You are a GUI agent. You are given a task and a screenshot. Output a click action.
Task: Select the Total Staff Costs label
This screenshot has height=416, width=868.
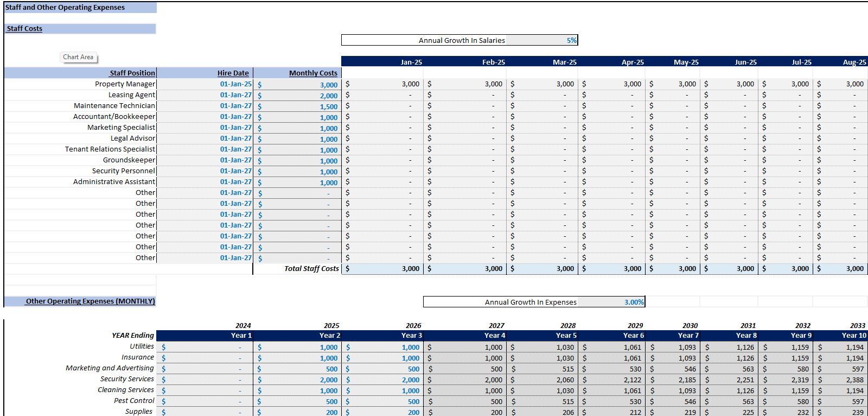pyautogui.click(x=311, y=269)
